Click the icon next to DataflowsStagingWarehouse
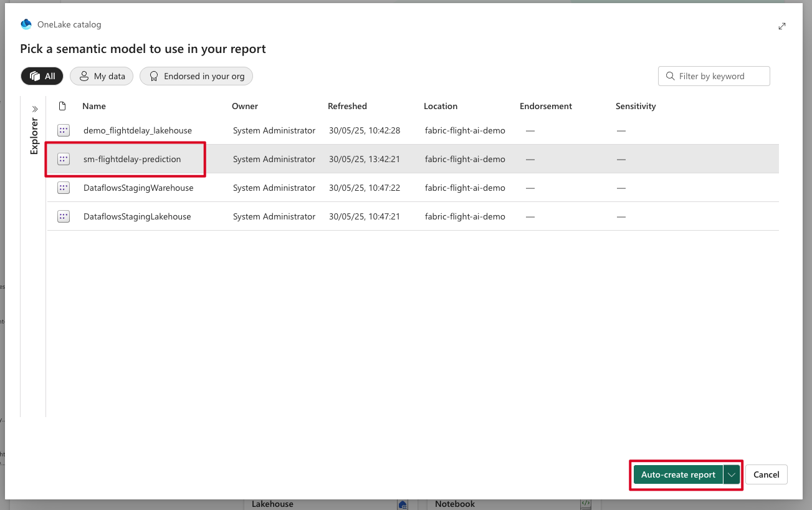The height and width of the screenshot is (510, 812). [63, 188]
